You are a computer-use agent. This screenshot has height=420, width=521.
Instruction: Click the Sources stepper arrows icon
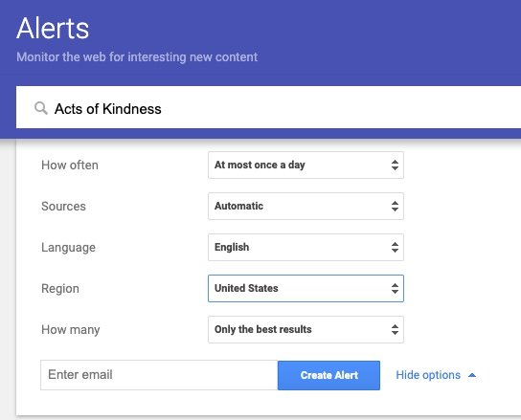[x=395, y=207]
